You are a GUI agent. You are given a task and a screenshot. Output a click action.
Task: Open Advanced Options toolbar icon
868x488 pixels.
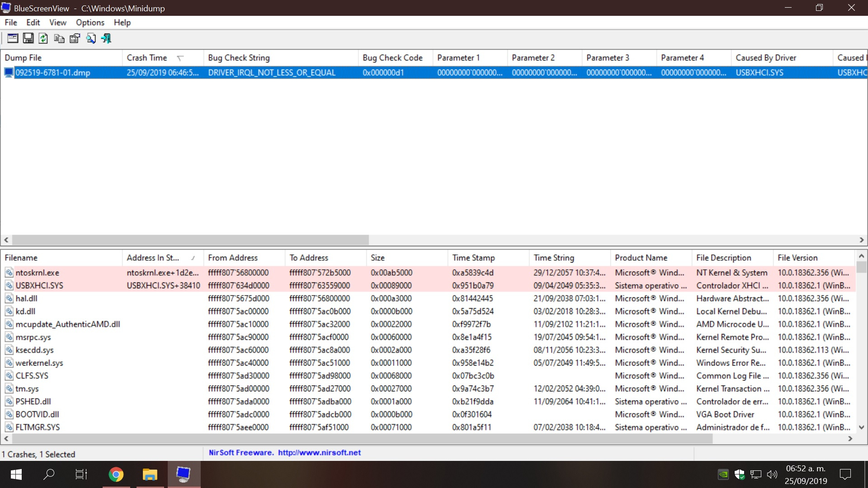coord(13,38)
